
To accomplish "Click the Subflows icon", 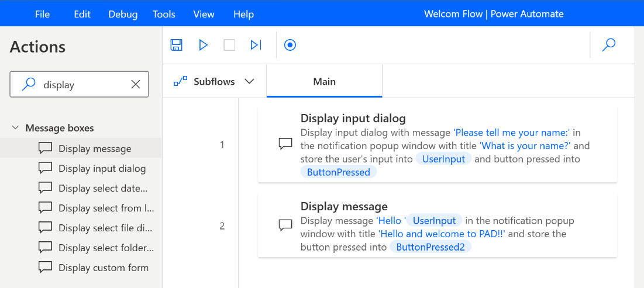I will coord(180,81).
